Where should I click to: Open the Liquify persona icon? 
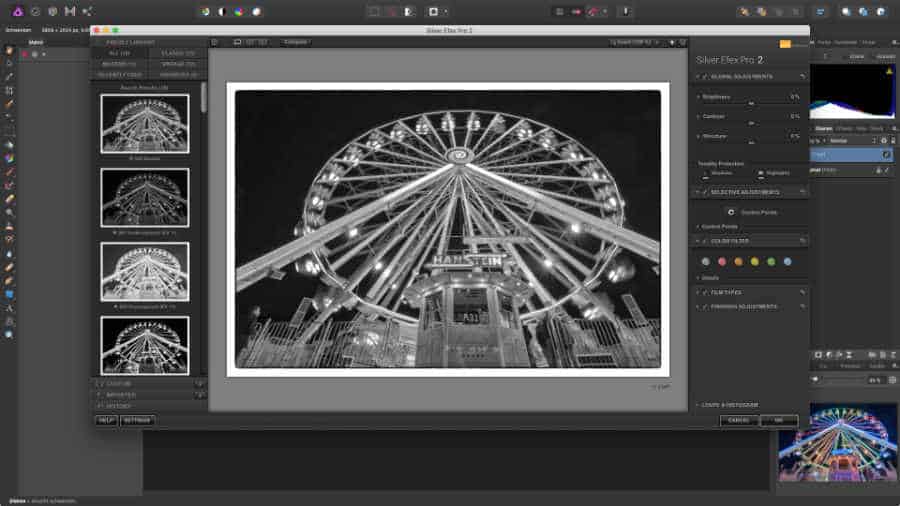[x=35, y=11]
